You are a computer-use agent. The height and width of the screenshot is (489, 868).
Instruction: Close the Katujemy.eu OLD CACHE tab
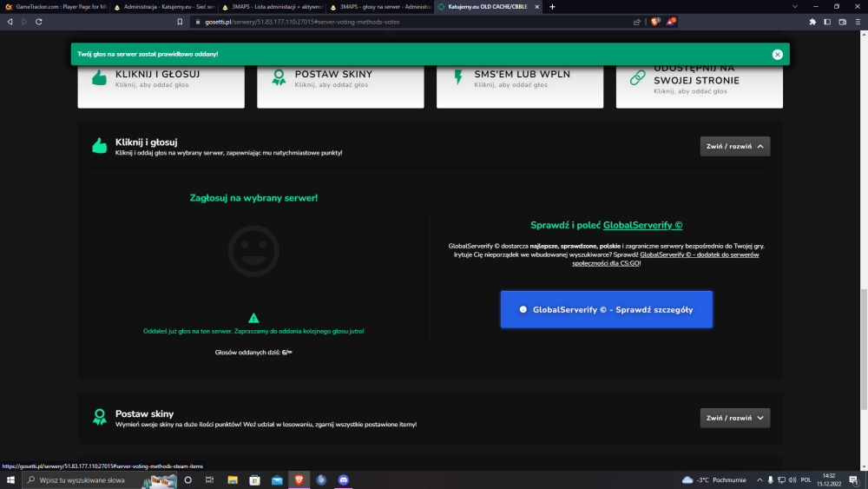coord(537,7)
